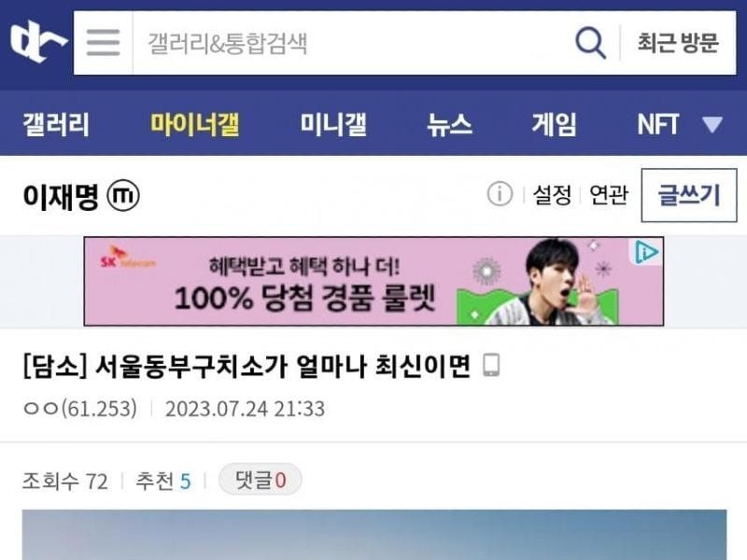This screenshot has height=560, width=747.
Task: Switch to the 갤러리 tab
Action: 56,124
